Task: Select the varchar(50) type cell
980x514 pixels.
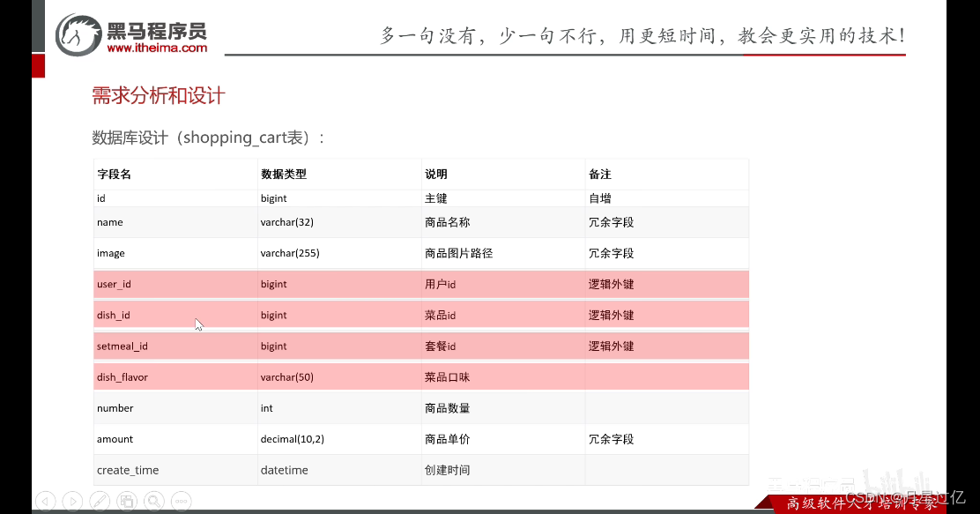Action: point(339,377)
